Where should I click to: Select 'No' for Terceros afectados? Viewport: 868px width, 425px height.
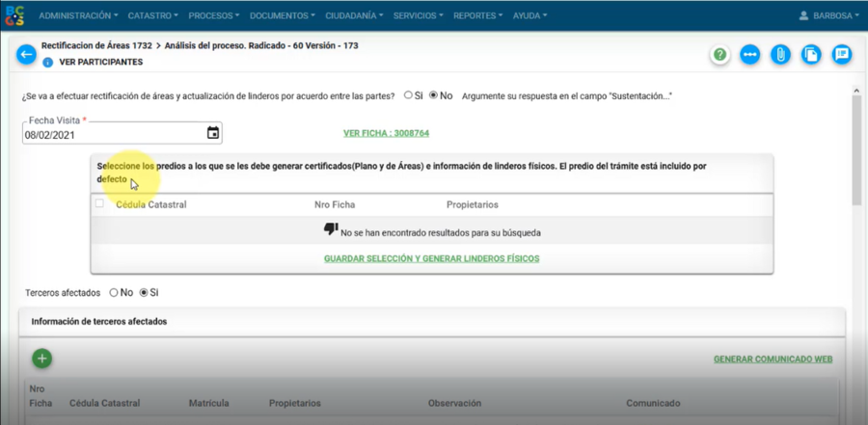click(114, 292)
